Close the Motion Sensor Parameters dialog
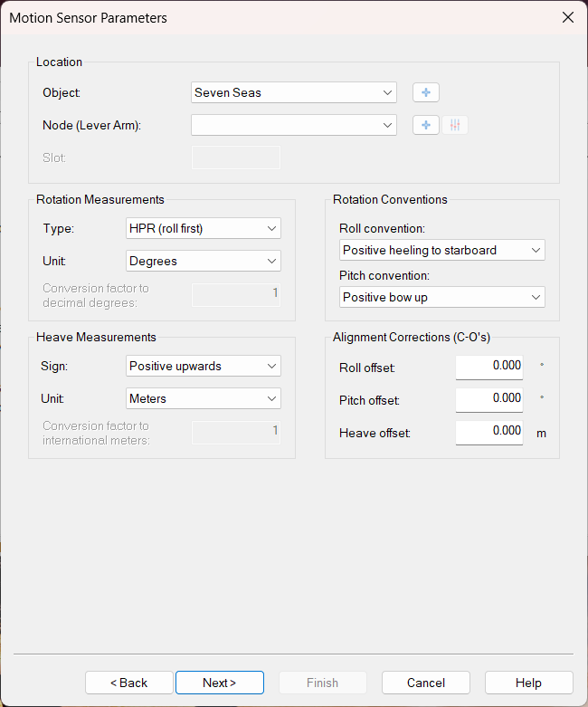This screenshot has height=707, width=588. (x=568, y=18)
